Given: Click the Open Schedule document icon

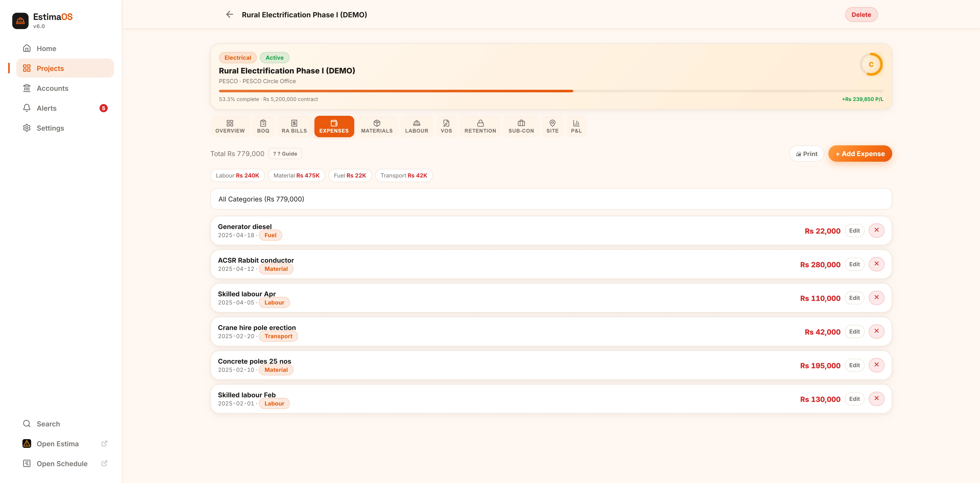Looking at the screenshot, I should (27, 463).
